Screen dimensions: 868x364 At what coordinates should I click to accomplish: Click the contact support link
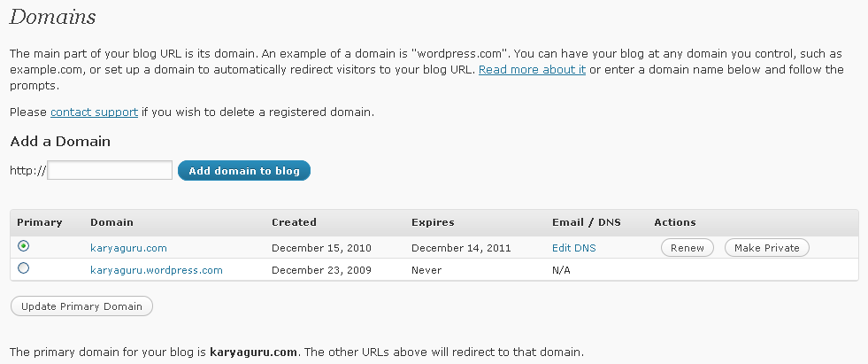[94, 112]
